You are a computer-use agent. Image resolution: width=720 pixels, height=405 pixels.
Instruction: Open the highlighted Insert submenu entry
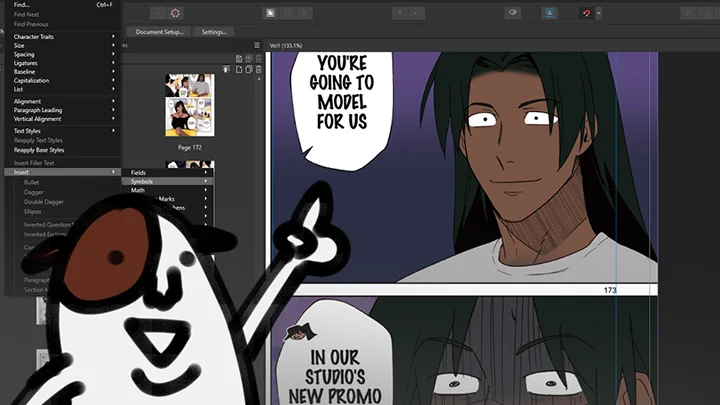tap(63, 172)
